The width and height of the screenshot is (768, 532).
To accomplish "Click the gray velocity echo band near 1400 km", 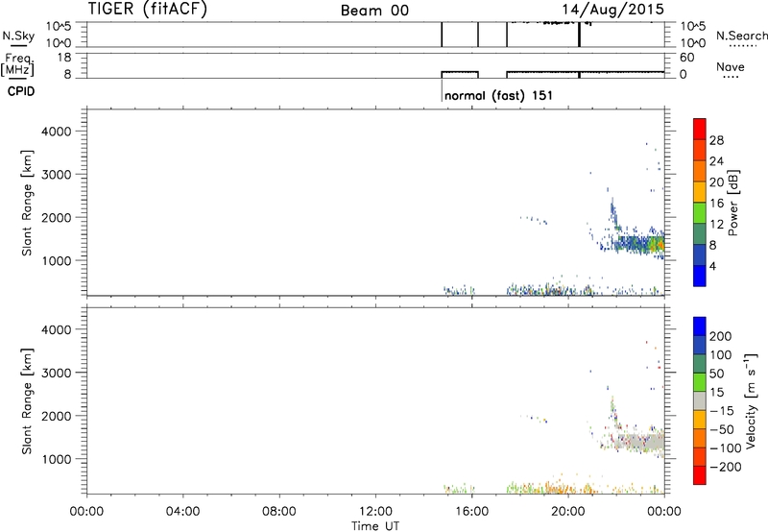I will point(640,442).
